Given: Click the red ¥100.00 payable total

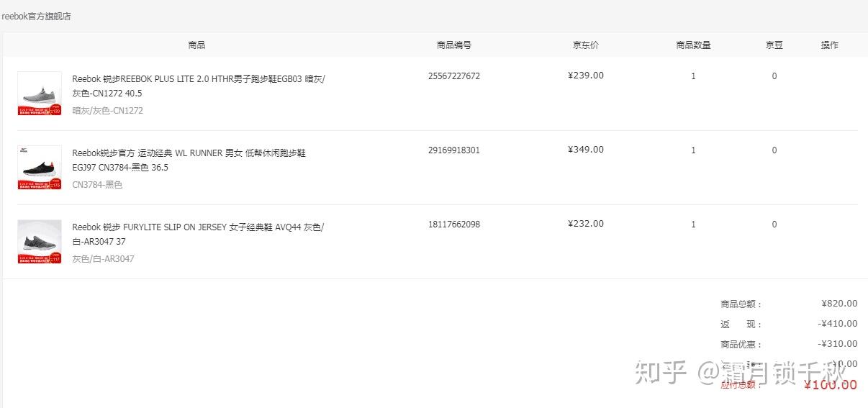Looking at the screenshot, I should click(831, 385).
